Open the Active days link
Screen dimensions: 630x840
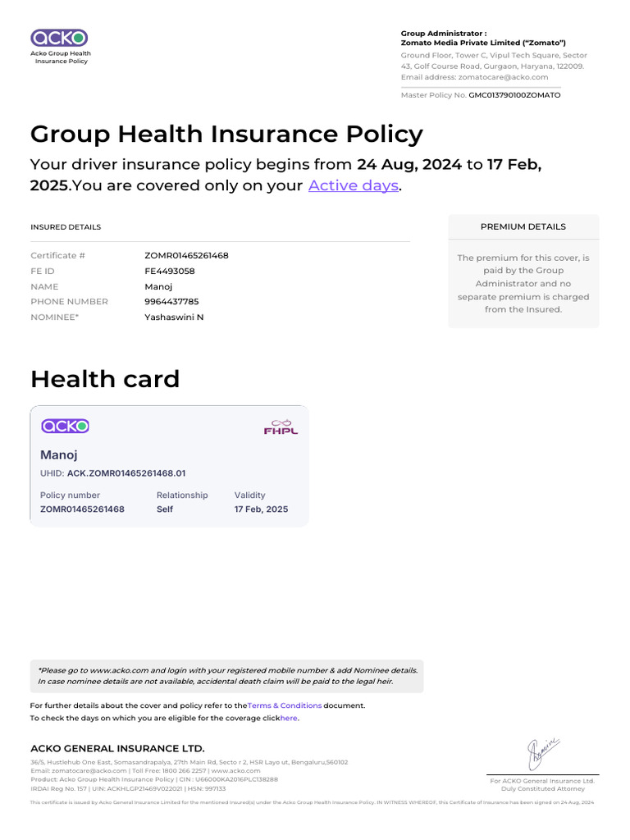coord(353,185)
